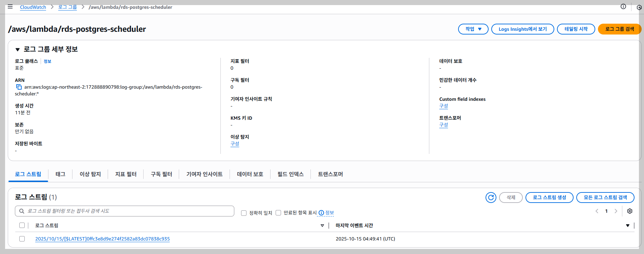Click 구성 link under 이상 탐지
The image size is (644, 254).
click(235, 144)
